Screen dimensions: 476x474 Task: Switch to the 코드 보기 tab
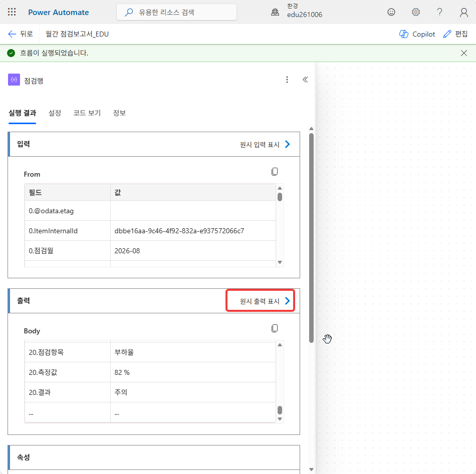(x=87, y=113)
